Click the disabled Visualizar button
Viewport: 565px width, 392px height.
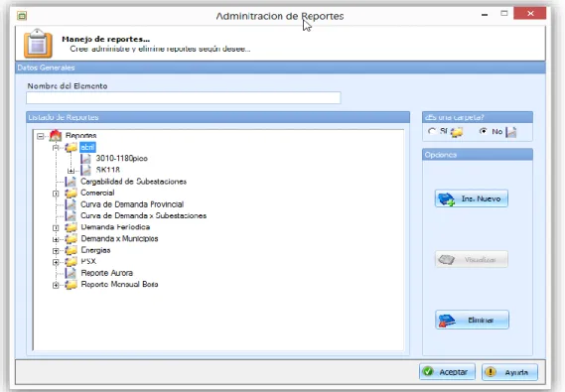[472, 260]
